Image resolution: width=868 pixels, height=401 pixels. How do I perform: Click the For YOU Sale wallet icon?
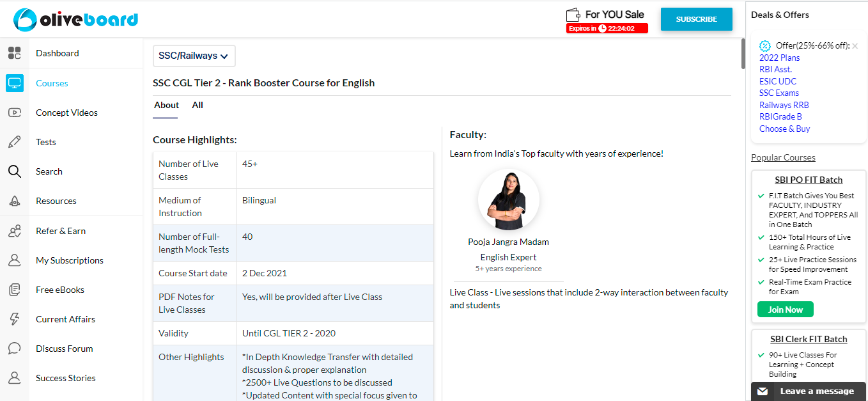pyautogui.click(x=573, y=15)
